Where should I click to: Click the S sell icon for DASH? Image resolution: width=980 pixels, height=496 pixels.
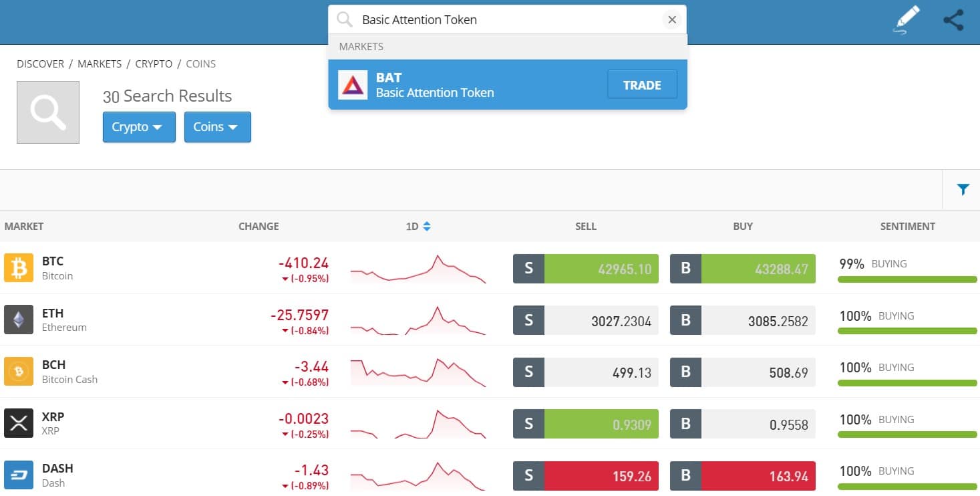pos(529,476)
